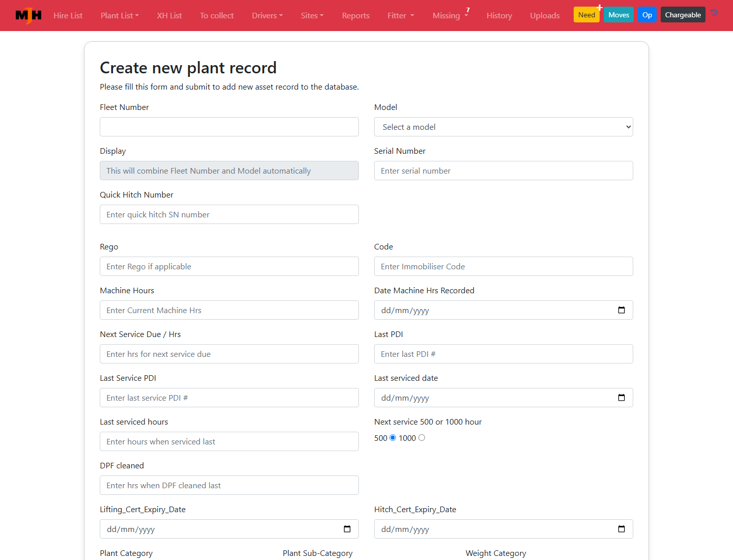Open calendar picker for Date Machine Hrs Recorded
Image resolution: width=733 pixels, height=560 pixels.
pyautogui.click(x=622, y=310)
